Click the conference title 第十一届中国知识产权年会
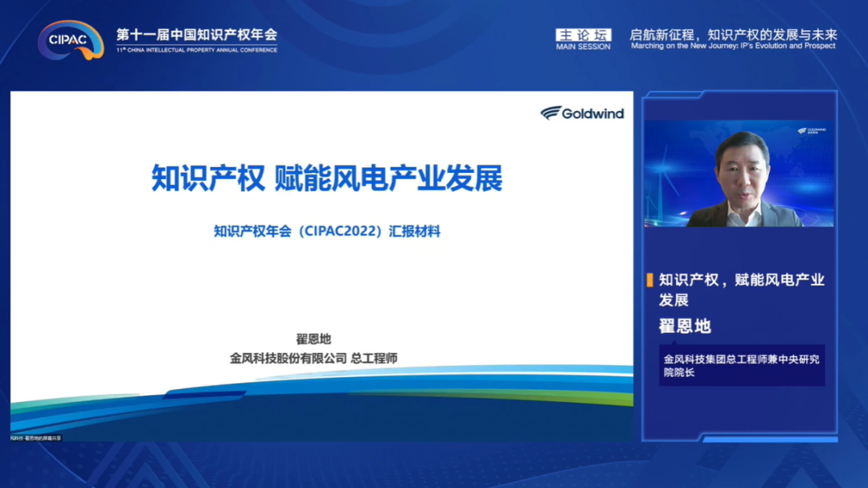This screenshot has width=868, height=488. pyautogui.click(x=196, y=35)
